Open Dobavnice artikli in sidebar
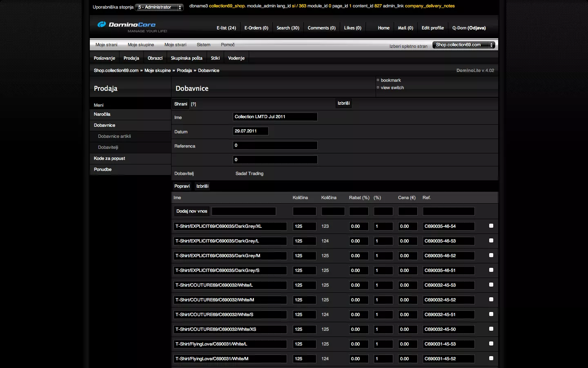Image resolution: width=588 pixels, height=368 pixels. click(x=114, y=137)
